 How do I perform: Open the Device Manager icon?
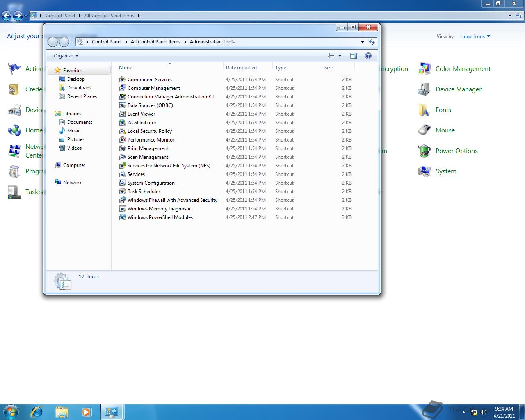click(x=424, y=89)
